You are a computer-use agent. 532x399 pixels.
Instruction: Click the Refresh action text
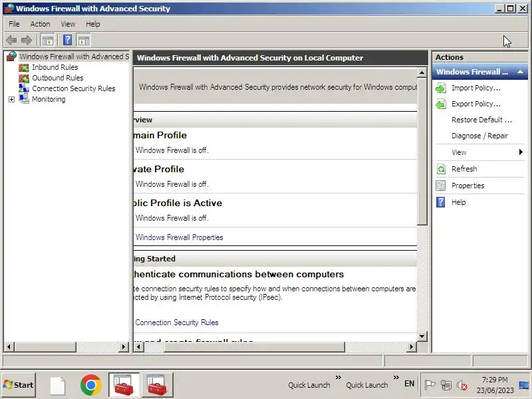(464, 169)
